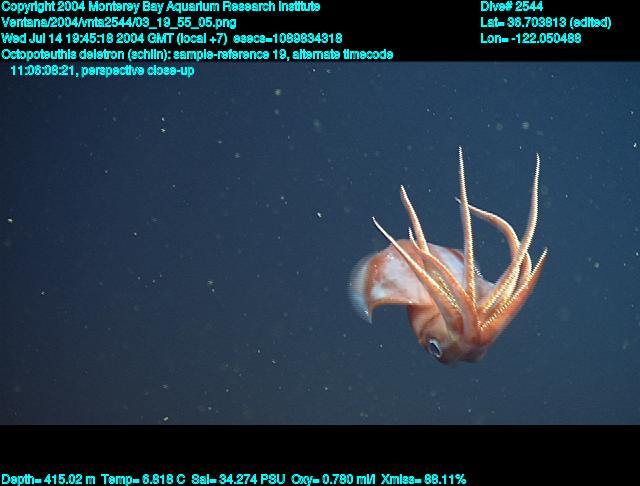Click the Depth 415.02 m reading
The height and width of the screenshot is (486, 640).
[x=50, y=479]
